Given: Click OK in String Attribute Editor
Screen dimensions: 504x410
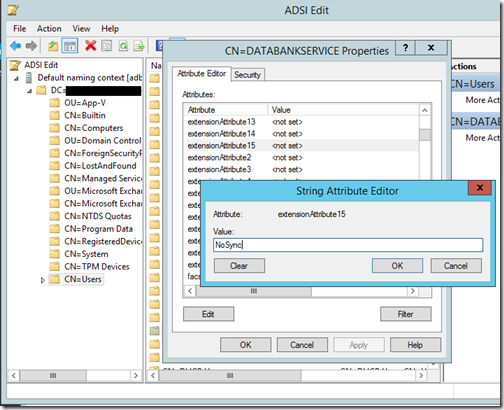Looking at the screenshot, I should [x=397, y=266].
